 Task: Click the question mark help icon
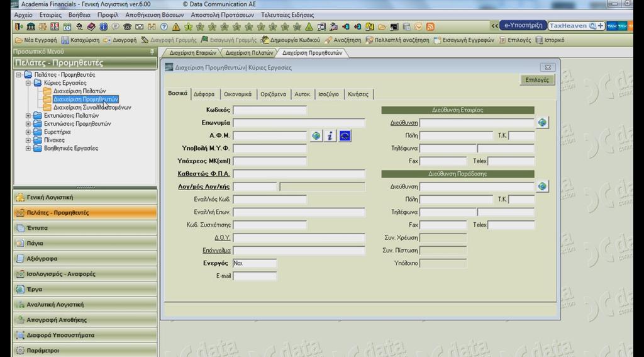point(164,26)
